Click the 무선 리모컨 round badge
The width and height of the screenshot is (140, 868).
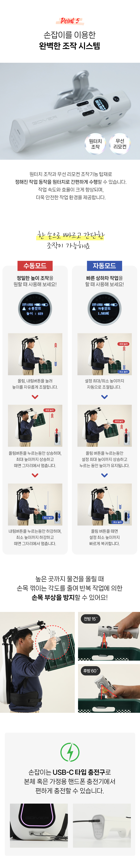click(120, 144)
